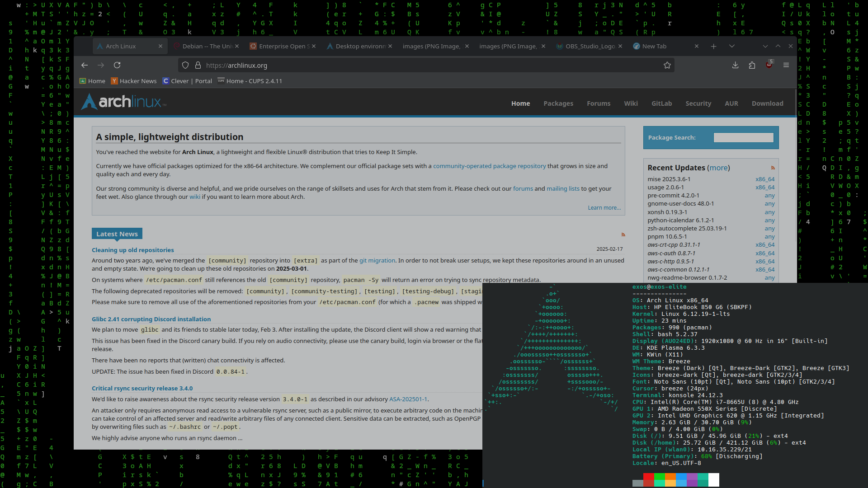This screenshot has width=868, height=488.
Task: Open the extensions puzzle icon
Action: pyautogui.click(x=752, y=65)
